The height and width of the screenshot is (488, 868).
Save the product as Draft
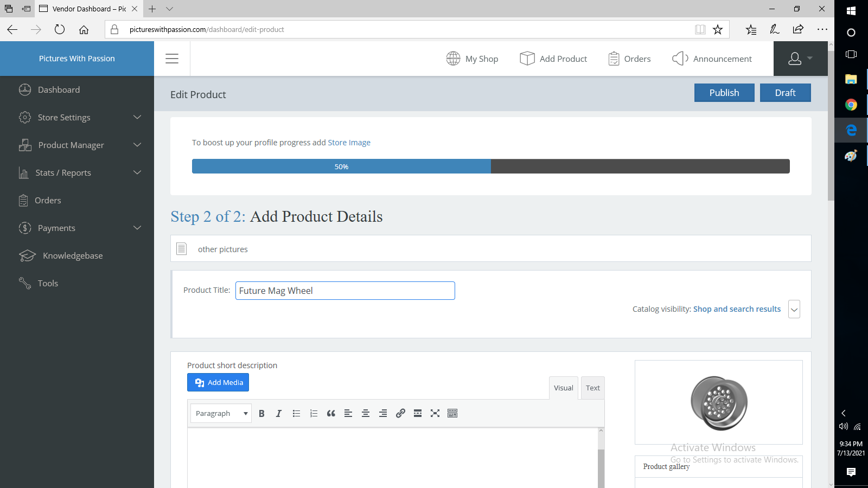point(786,93)
